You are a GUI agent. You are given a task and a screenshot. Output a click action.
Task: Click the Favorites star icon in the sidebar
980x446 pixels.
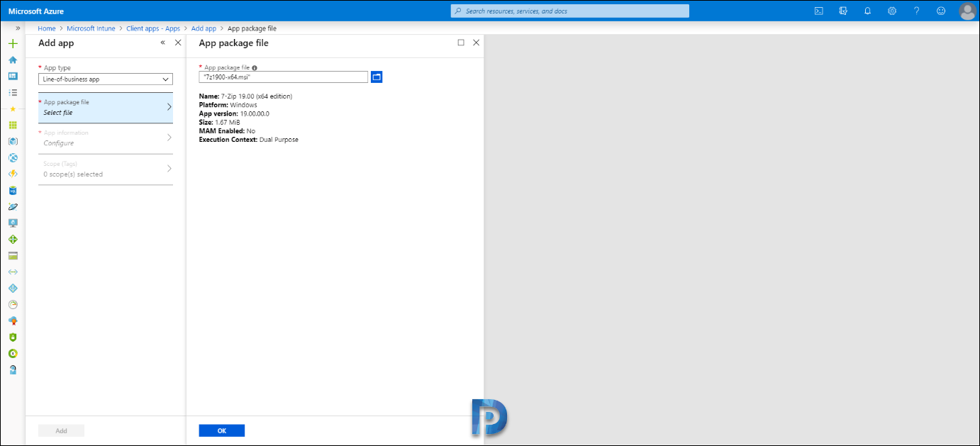tap(13, 108)
